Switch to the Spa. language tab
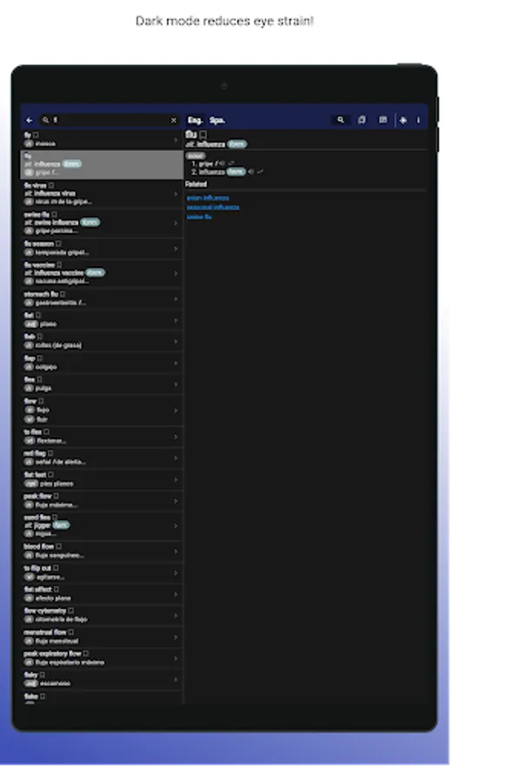The image size is (532, 783). (x=217, y=120)
